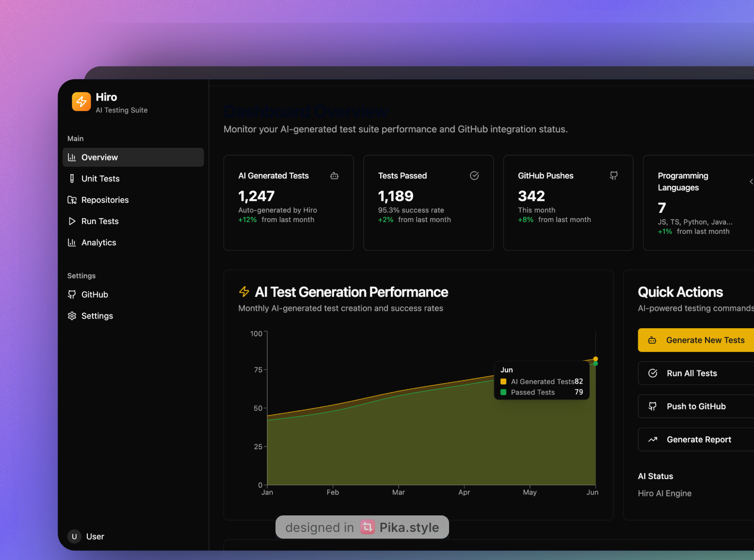754x560 pixels.
Task: Click the lightning icon beside AI Test Generation Performance
Action: (244, 291)
